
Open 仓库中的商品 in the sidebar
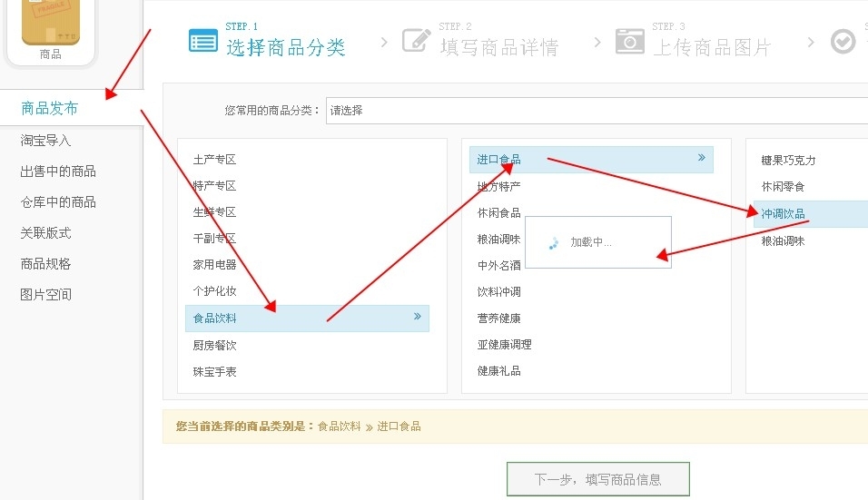[x=58, y=202]
